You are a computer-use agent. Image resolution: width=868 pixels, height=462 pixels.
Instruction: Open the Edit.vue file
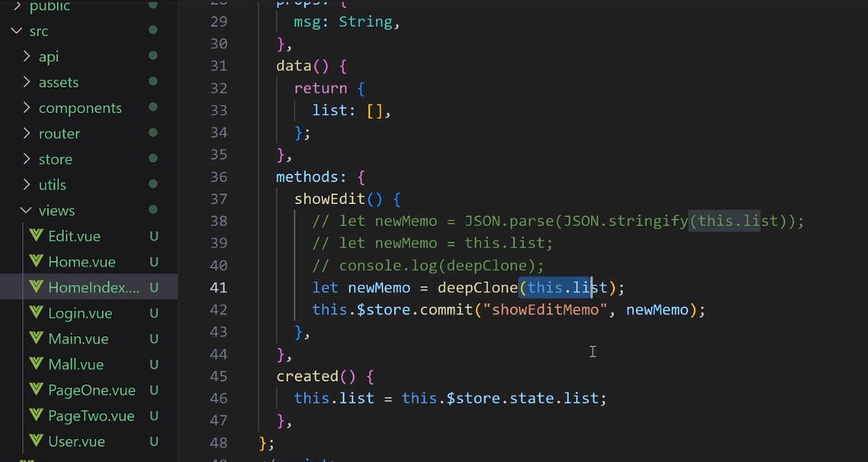(74, 237)
